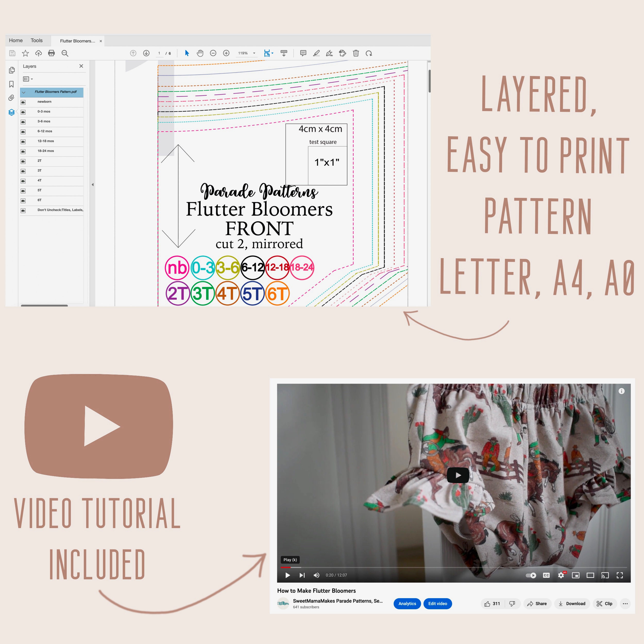Click the Layers sidebar icon

tap(11, 112)
